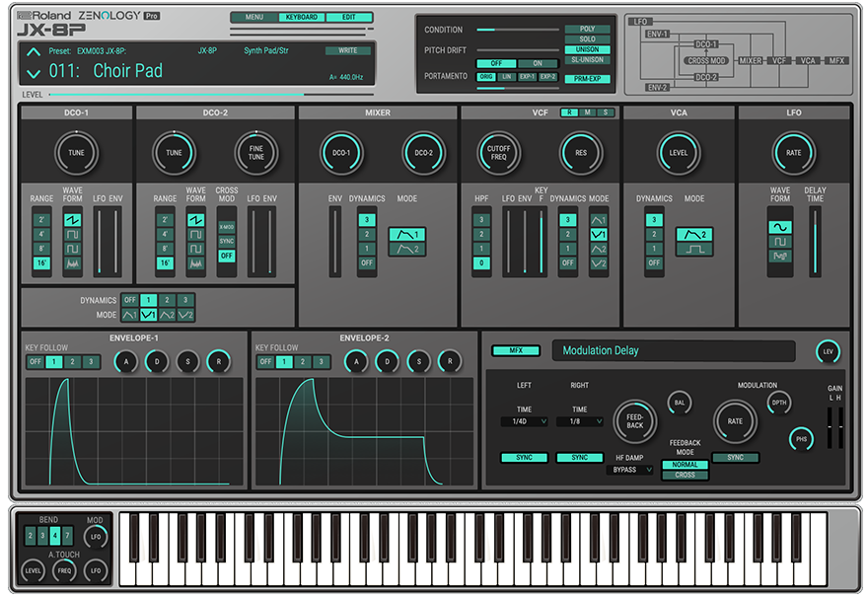
Task: Click the LFO RATE knob
Action: click(793, 153)
